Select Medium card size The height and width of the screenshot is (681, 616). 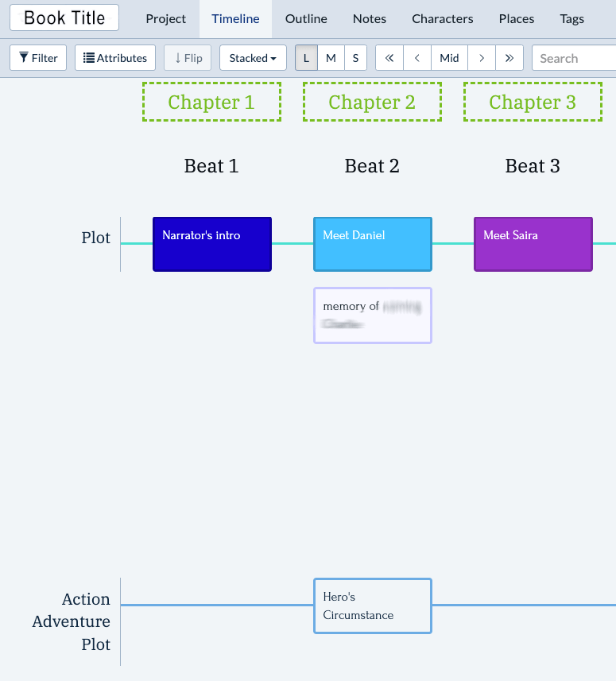(x=331, y=58)
